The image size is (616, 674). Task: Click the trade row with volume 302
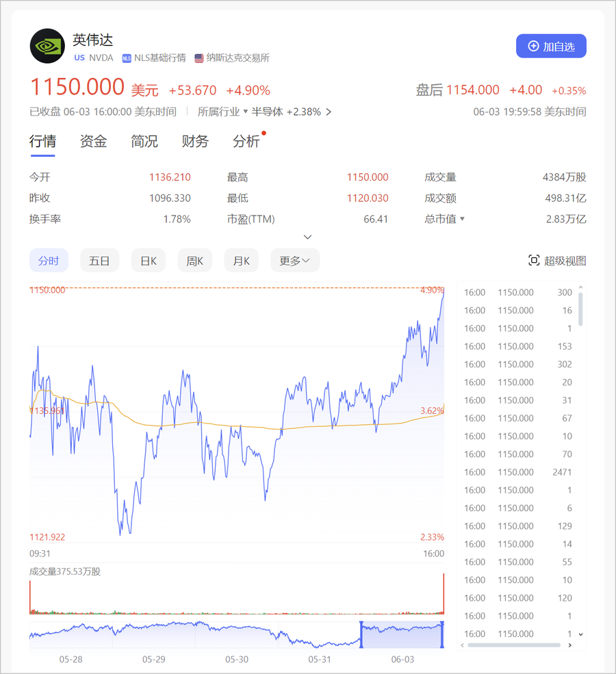(518, 364)
